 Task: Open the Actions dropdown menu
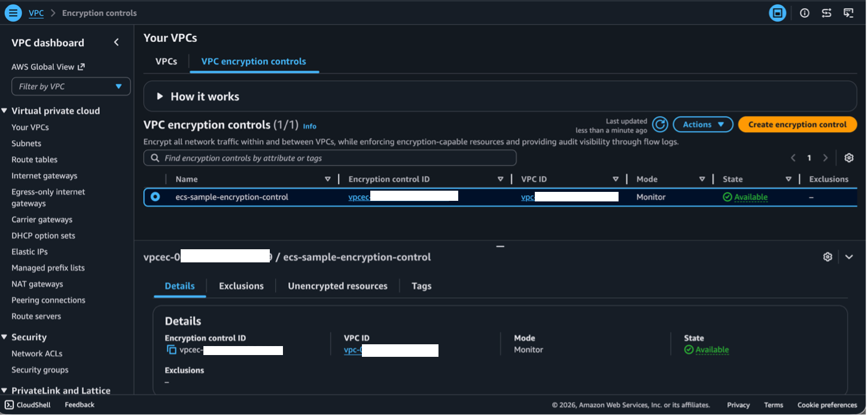point(703,124)
